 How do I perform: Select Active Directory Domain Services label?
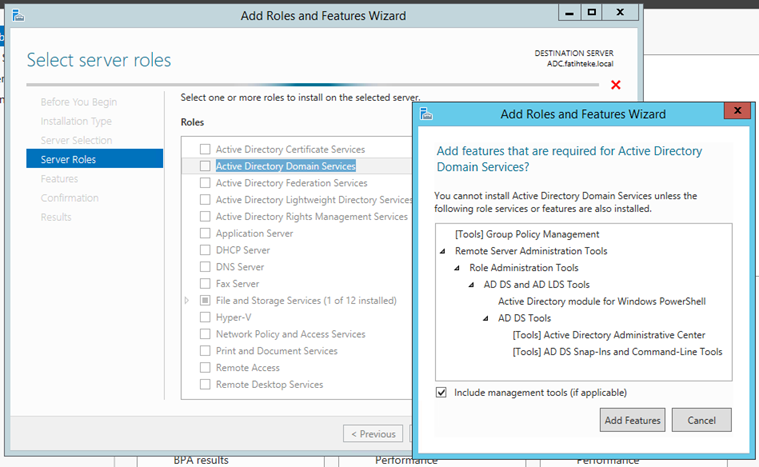point(286,166)
